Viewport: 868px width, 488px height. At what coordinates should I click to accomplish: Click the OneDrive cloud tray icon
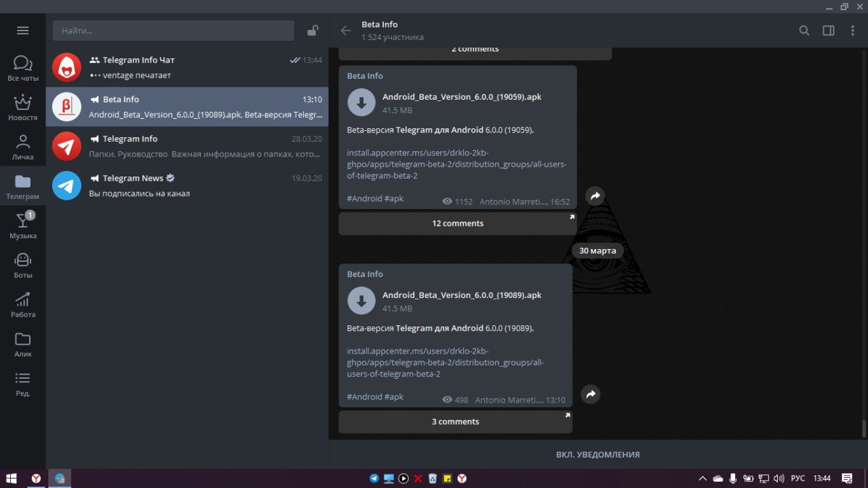point(718,478)
